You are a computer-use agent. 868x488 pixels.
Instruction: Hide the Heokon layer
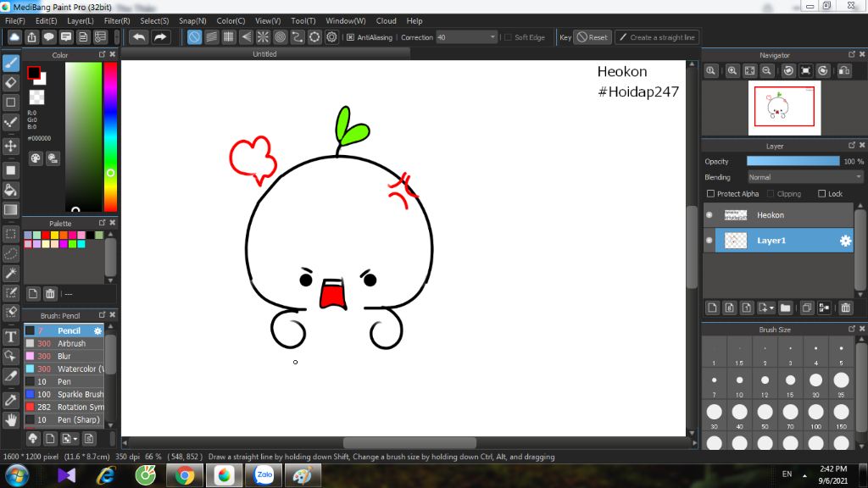coord(709,214)
